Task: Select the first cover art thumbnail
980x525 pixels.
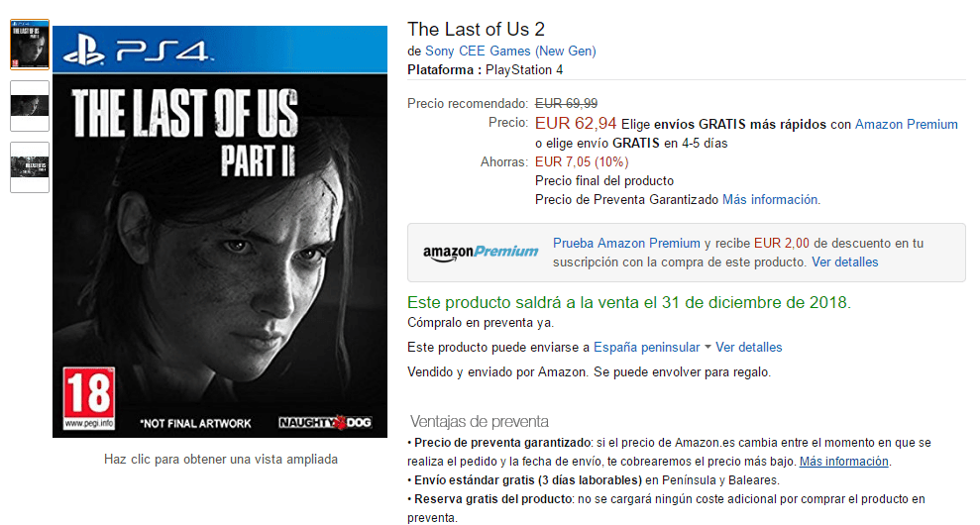Action: (30, 45)
